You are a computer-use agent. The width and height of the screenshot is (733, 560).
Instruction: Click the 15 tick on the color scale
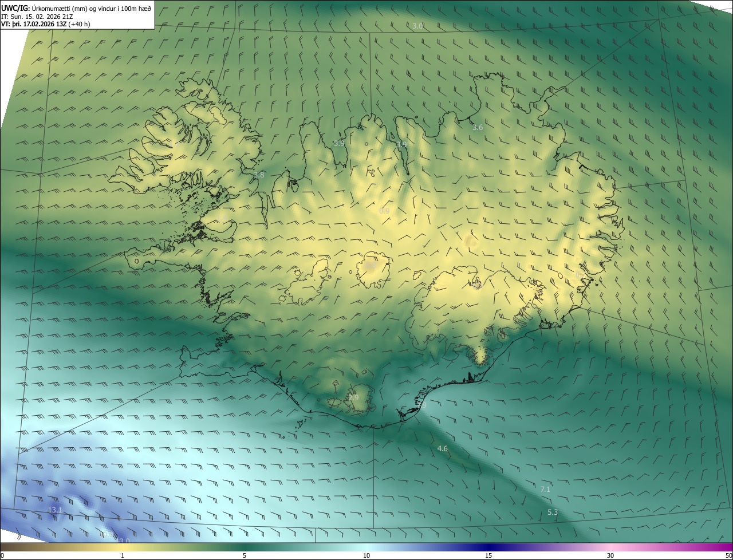coord(488,555)
